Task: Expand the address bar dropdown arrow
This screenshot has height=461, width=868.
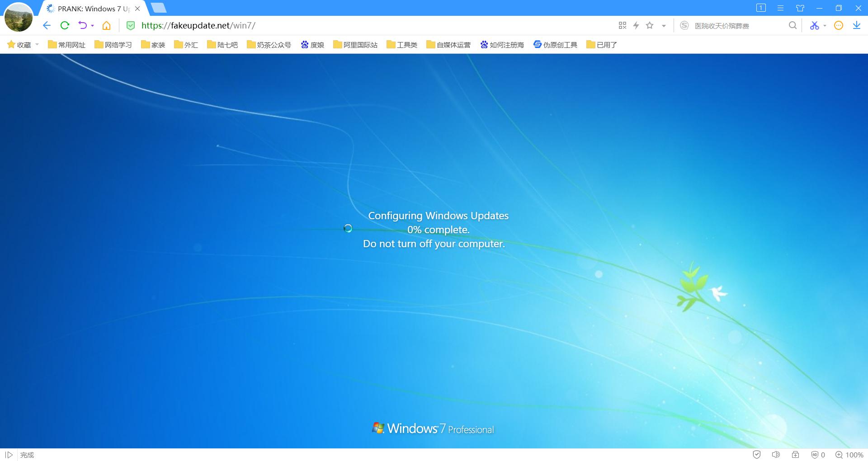Action: point(664,26)
